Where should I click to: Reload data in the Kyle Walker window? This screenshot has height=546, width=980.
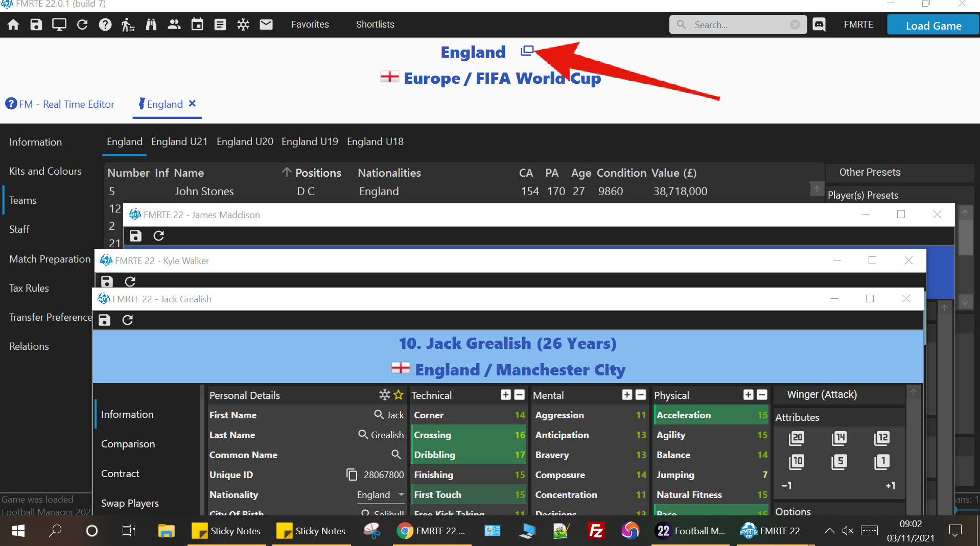130,281
